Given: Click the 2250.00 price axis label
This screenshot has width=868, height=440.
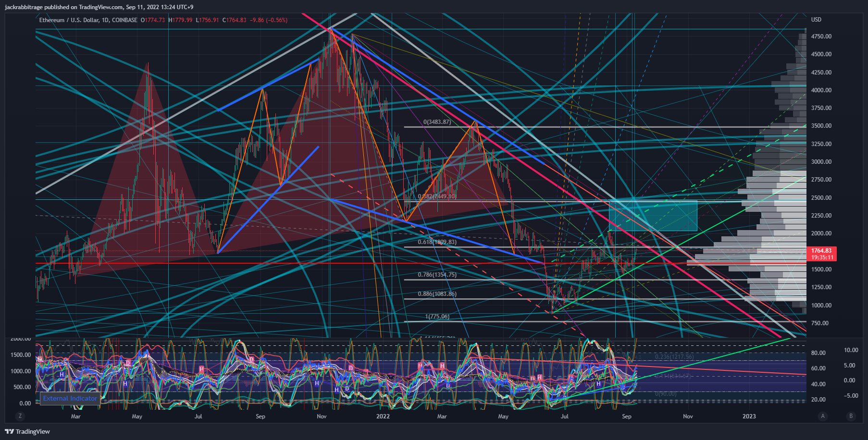Looking at the screenshot, I should [821, 216].
